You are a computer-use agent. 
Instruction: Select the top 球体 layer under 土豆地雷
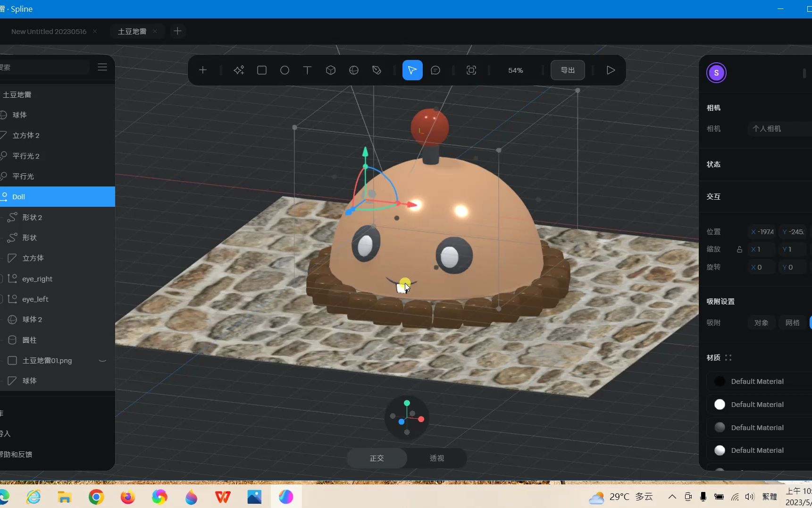pyautogui.click(x=58, y=115)
